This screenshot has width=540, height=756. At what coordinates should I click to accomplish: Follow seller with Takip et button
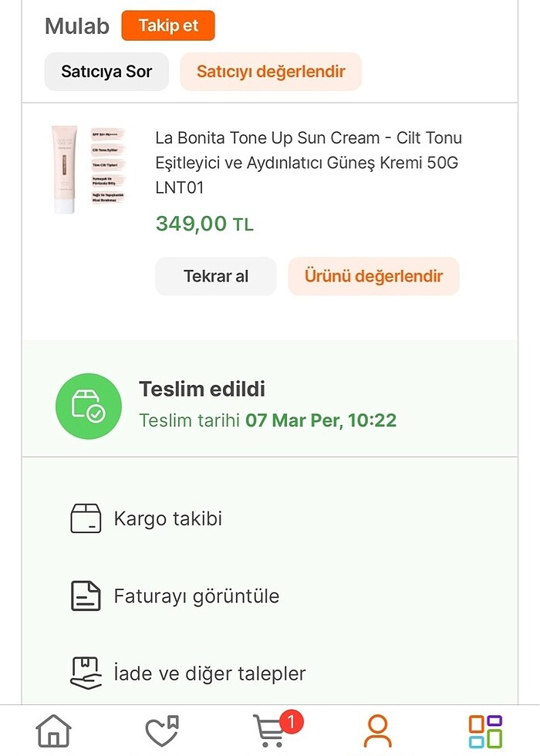[168, 25]
